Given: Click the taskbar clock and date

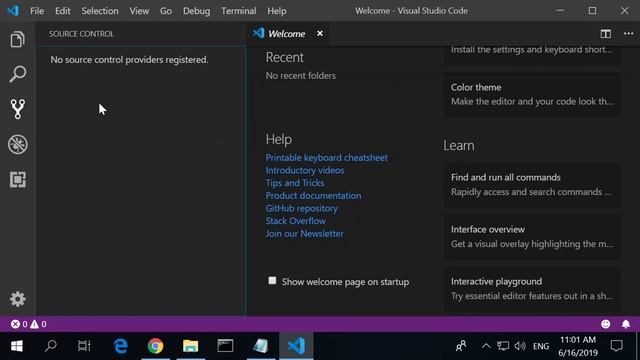Looking at the screenshot, I should 578,346.
